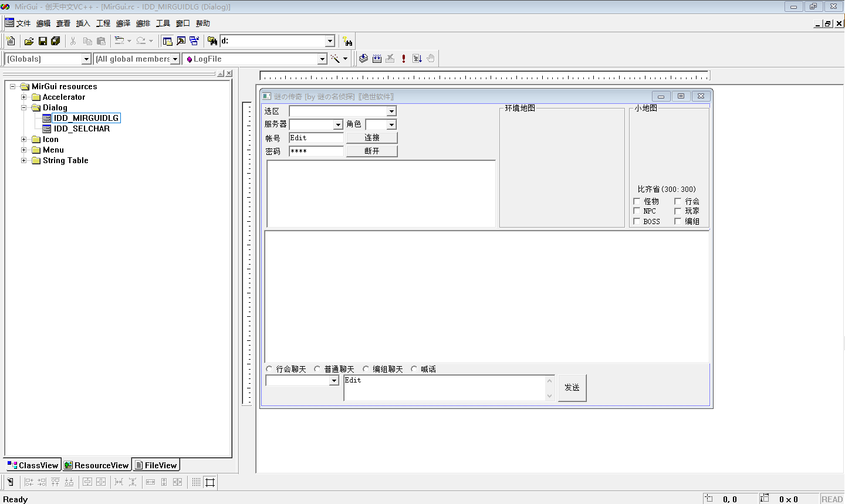Open the 编辑 menu
The image size is (845, 504).
pyautogui.click(x=43, y=23)
